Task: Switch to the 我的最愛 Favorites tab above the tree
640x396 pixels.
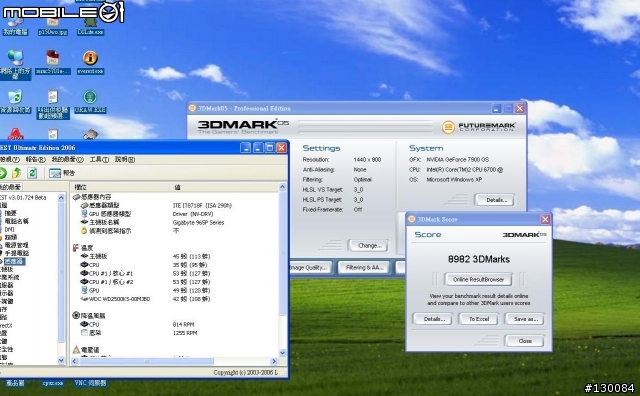Action: [x=11, y=187]
